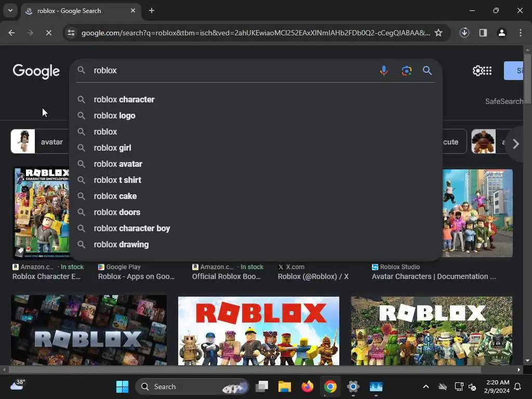
Task: Click the roblox search text field
Action: click(x=234, y=71)
